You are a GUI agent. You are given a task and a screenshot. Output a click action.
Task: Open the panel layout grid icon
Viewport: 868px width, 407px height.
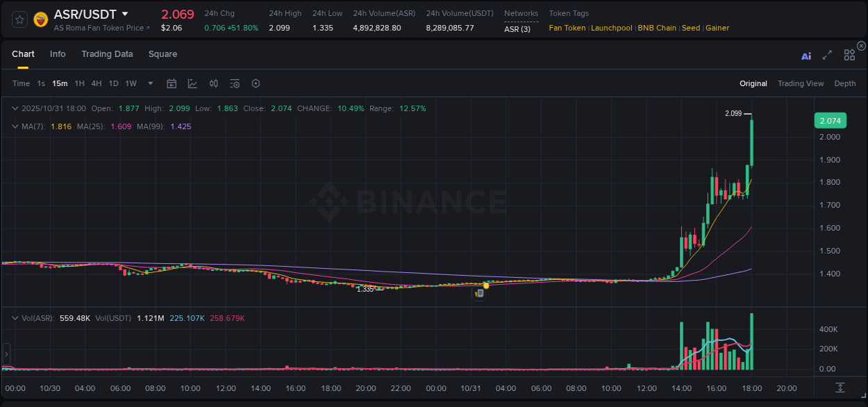click(849, 55)
